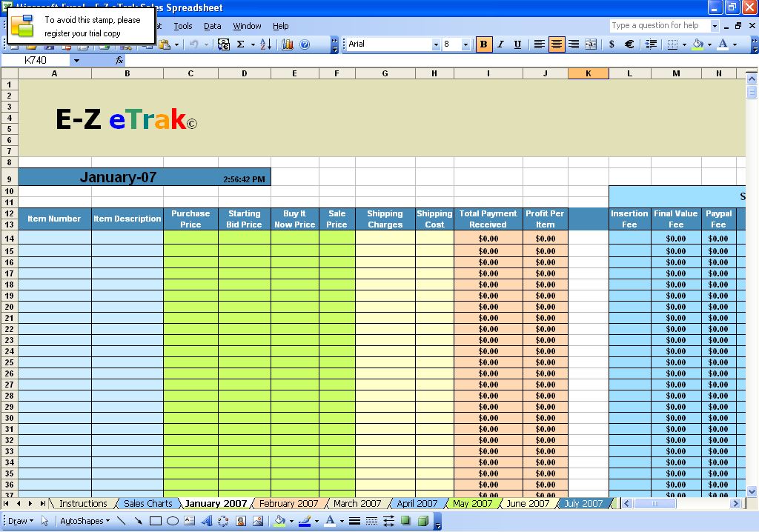Click the K740 Name Box field

[x=36, y=61]
